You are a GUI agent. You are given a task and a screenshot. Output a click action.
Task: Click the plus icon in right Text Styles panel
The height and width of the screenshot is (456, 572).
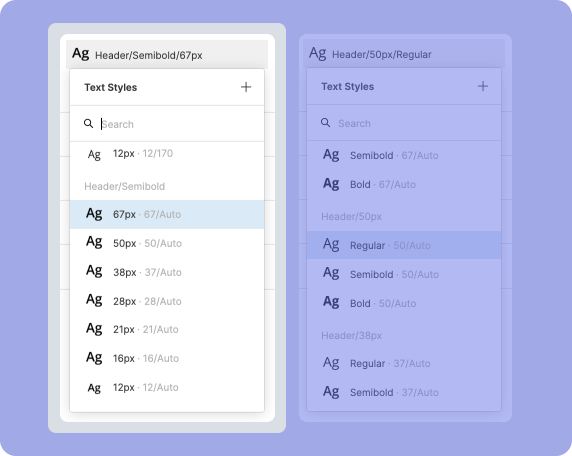(483, 86)
